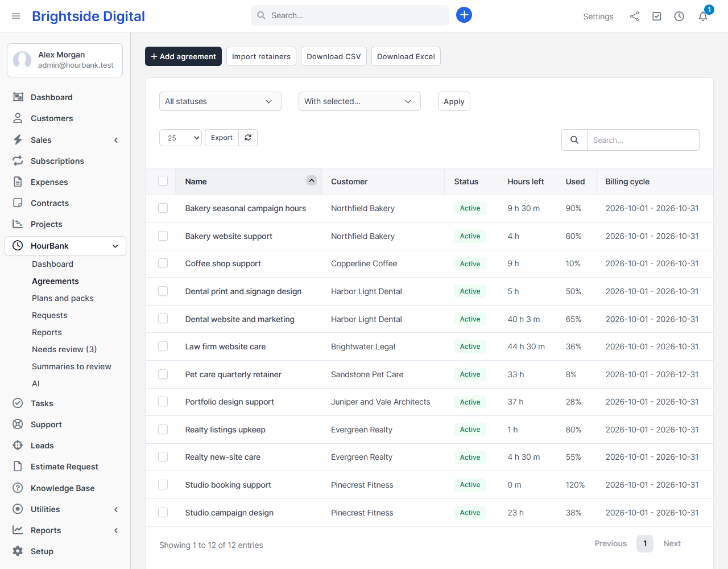Viewport: 728px width, 569px height.
Task: Click the Expenses document icon
Action: [x=18, y=182]
